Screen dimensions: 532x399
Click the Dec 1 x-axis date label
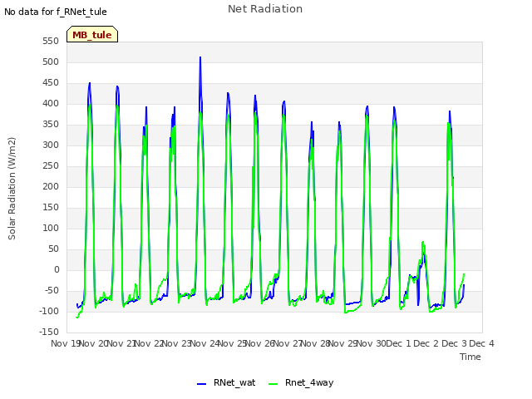398,343
